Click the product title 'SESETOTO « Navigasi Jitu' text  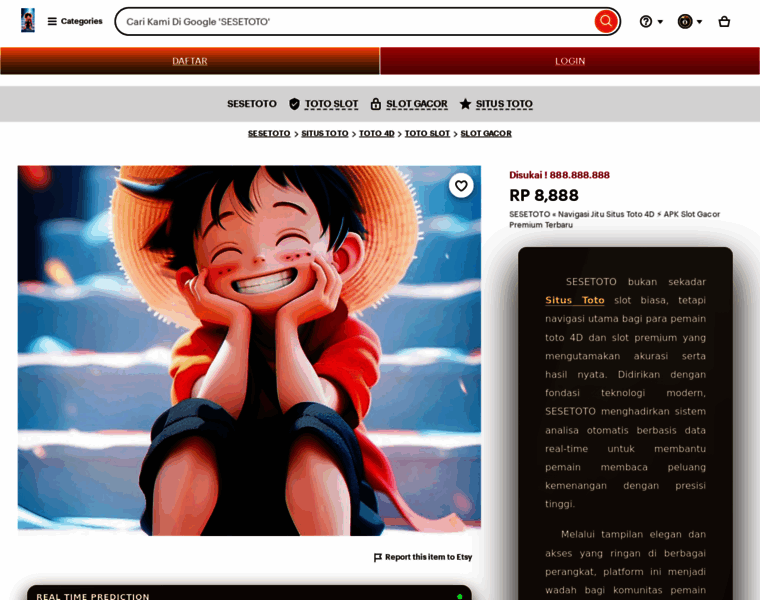(615, 219)
